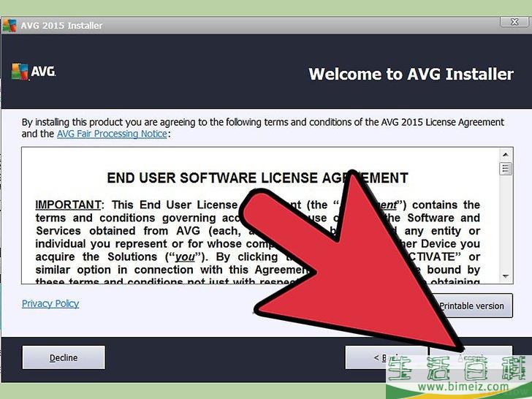Close the AVG 2015 Installer window

[514, 22]
